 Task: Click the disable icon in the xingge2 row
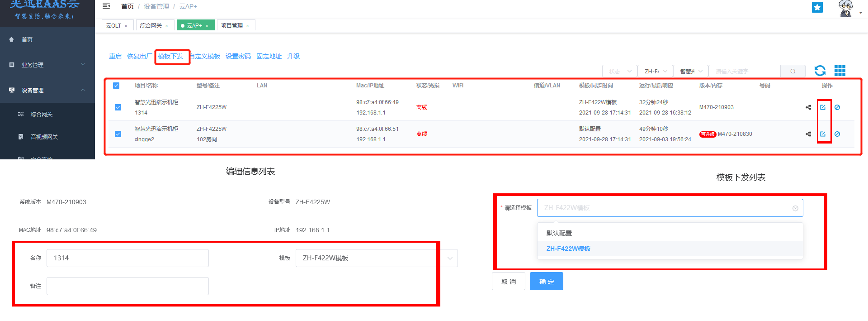click(x=837, y=134)
